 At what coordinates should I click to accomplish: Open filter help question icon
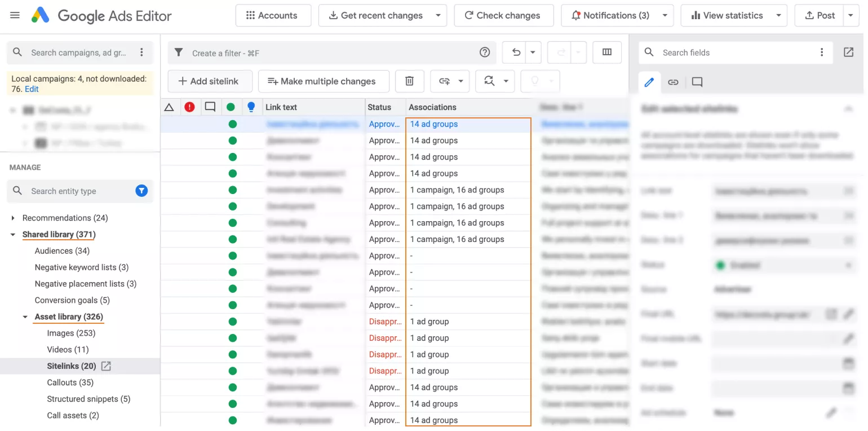pos(485,52)
